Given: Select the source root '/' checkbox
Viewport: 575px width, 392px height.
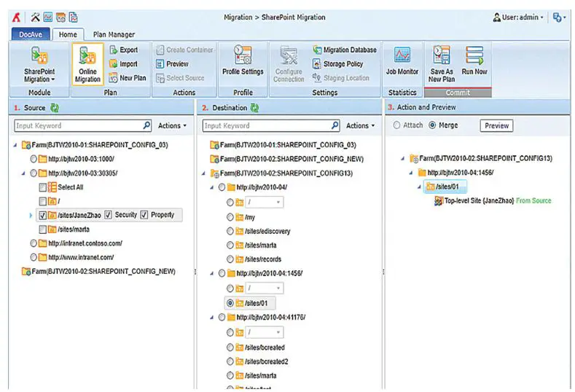Looking at the screenshot, I should pos(42,201).
